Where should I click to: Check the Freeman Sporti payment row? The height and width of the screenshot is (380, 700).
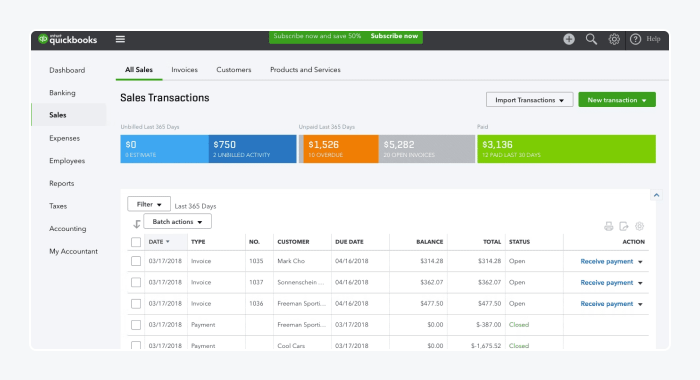coord(136,325)
